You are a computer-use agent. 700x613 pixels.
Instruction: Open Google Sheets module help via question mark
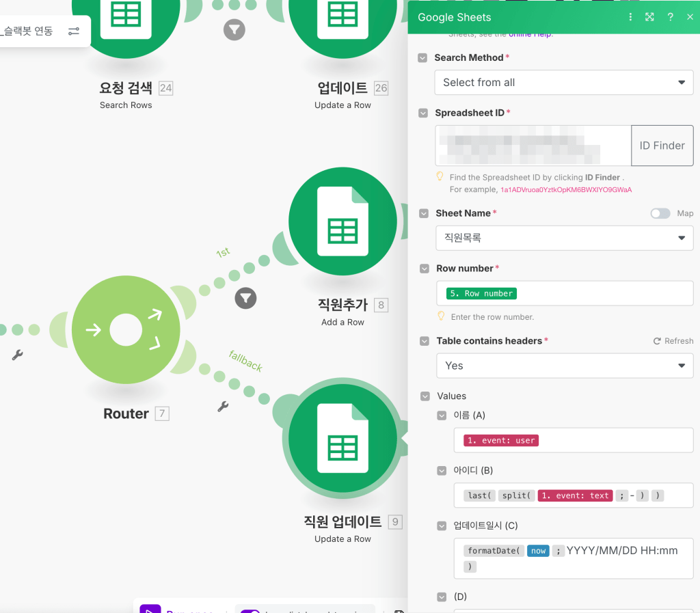click(x=670, y=16)
